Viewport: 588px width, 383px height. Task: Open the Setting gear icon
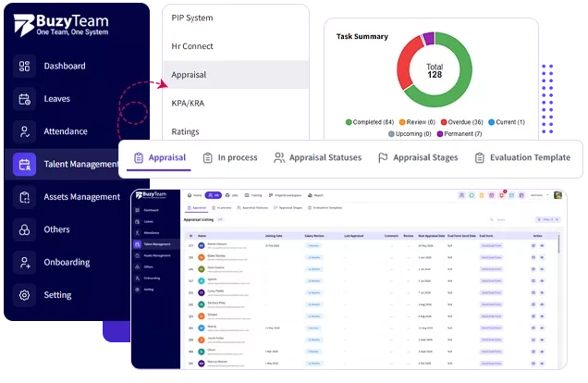coord(24,295)
